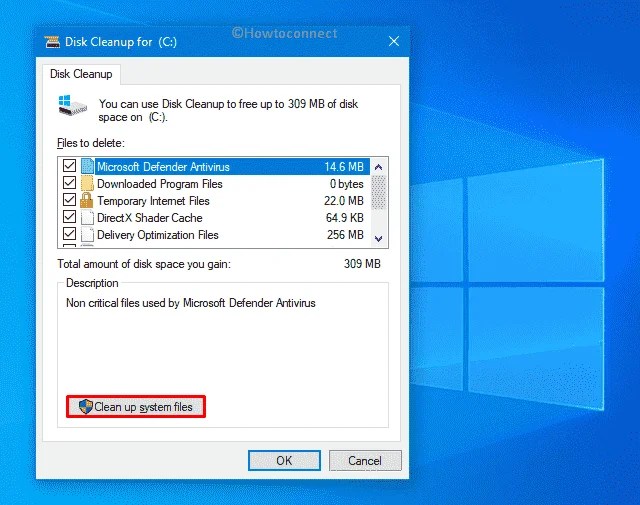Click the 256 MB size value
Viewport: 640px width, 505px height.
[345, 235]
